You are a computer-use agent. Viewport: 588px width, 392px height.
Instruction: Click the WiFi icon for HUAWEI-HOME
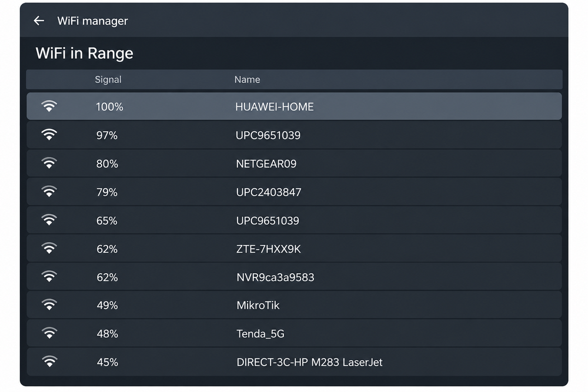coord(49,106)
